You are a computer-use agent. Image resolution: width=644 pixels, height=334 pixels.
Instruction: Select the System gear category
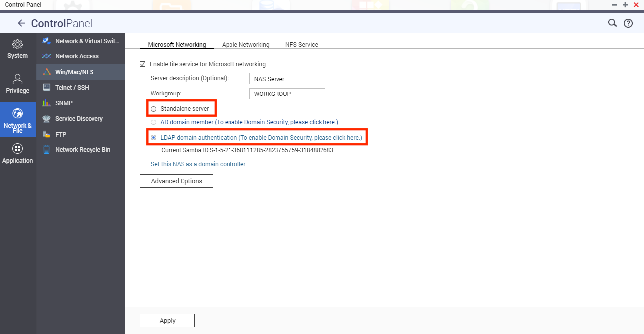pos(17,49)
